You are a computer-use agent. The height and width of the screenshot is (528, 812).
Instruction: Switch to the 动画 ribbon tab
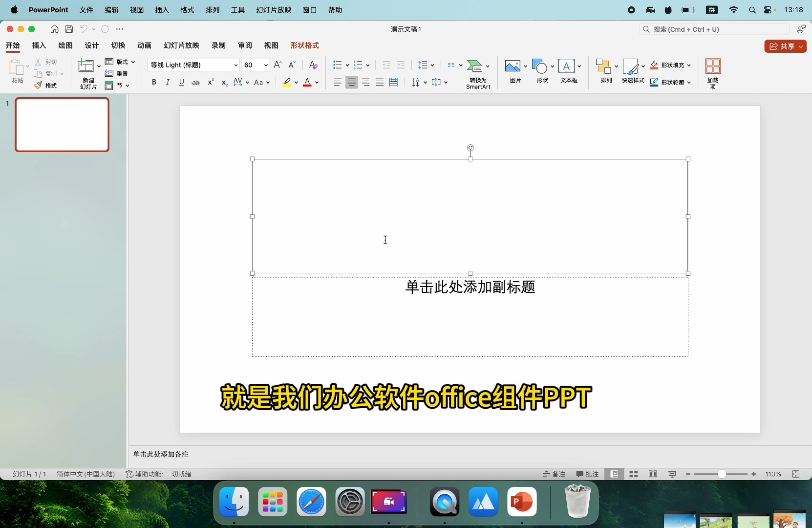144,45
